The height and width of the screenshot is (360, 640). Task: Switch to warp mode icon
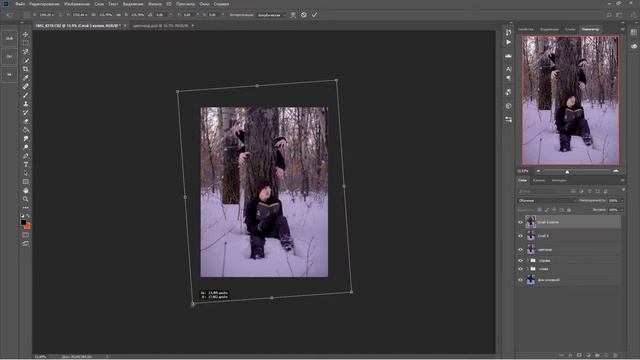(293, 15)
